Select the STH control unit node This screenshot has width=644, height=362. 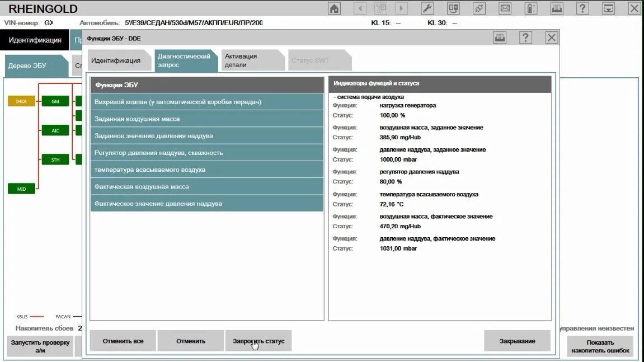pyautogui.click(x=55, y=160)
